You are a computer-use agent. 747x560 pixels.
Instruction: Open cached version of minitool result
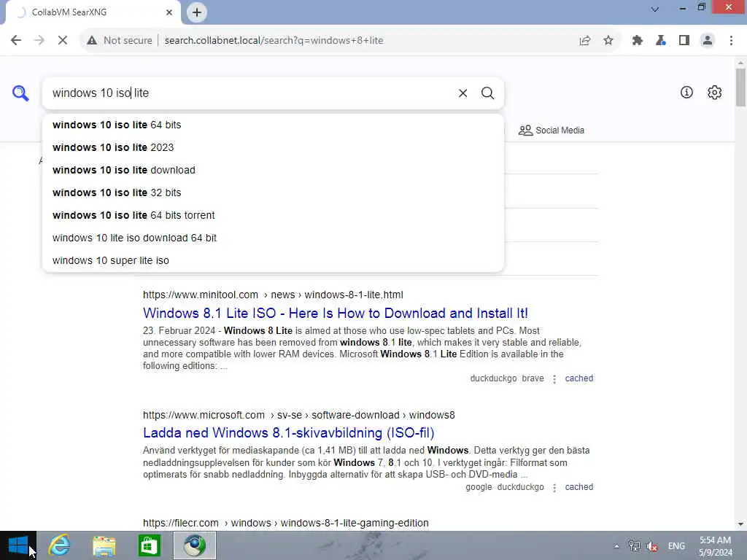tap(578, 378)
